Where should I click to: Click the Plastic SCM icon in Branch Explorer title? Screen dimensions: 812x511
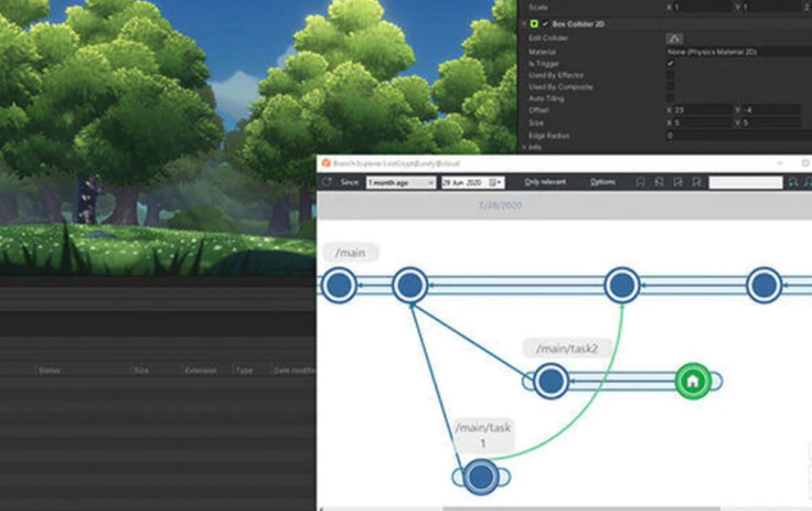click(326, 163)
